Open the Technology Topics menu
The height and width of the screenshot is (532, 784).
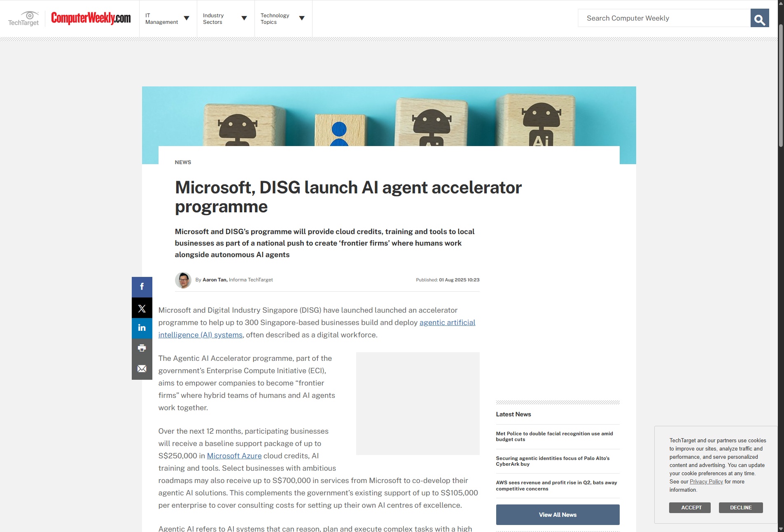coord(283,19)
